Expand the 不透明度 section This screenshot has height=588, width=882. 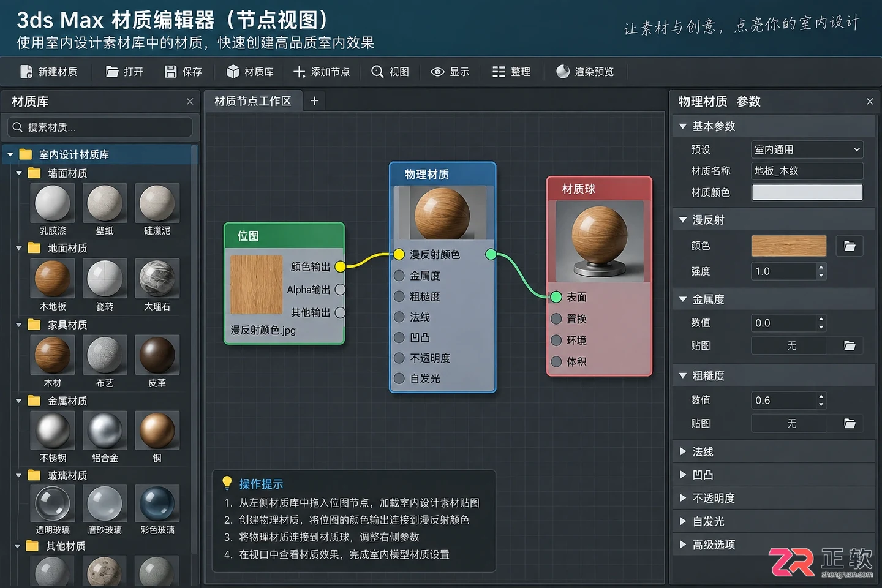click(x=683, y=498)
